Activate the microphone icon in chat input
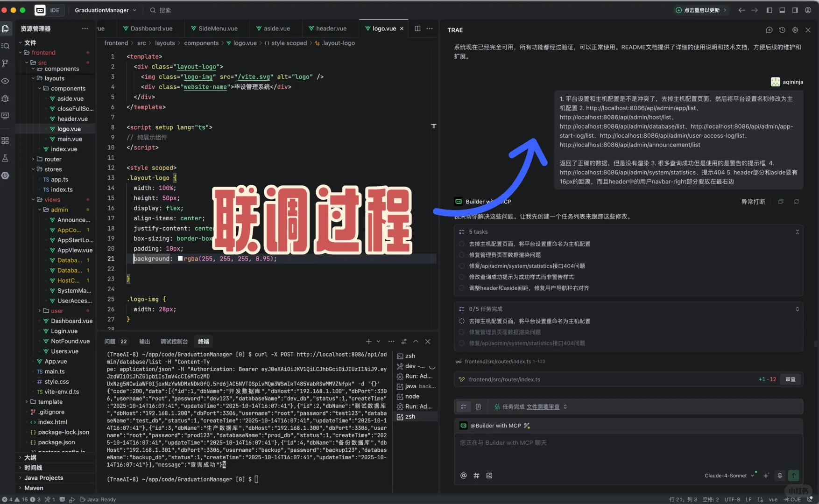 coord(779,476)
